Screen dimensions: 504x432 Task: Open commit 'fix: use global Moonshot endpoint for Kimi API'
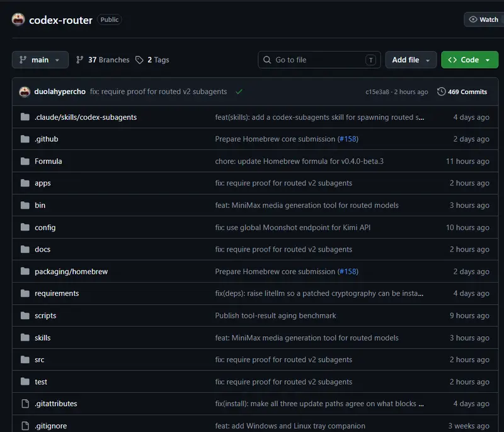(293, 228)
